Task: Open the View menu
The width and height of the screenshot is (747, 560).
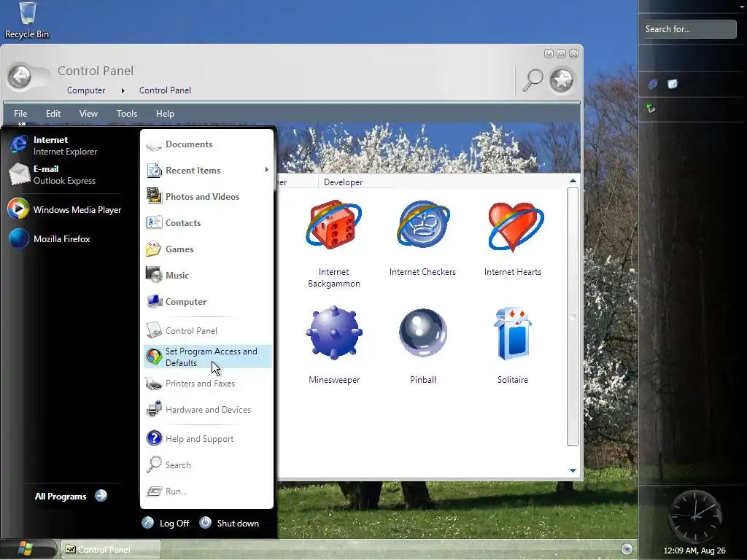Action: point(88,113)
